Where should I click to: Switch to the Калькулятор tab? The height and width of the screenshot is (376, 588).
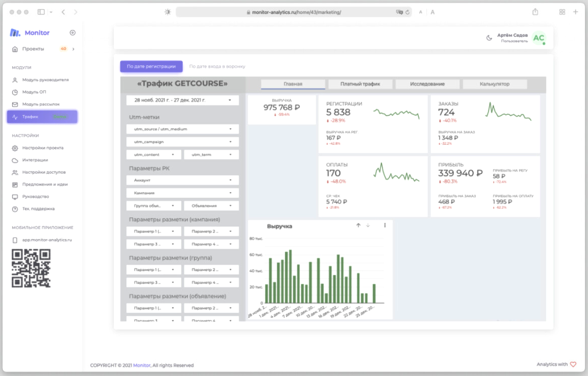coord(495,84)
